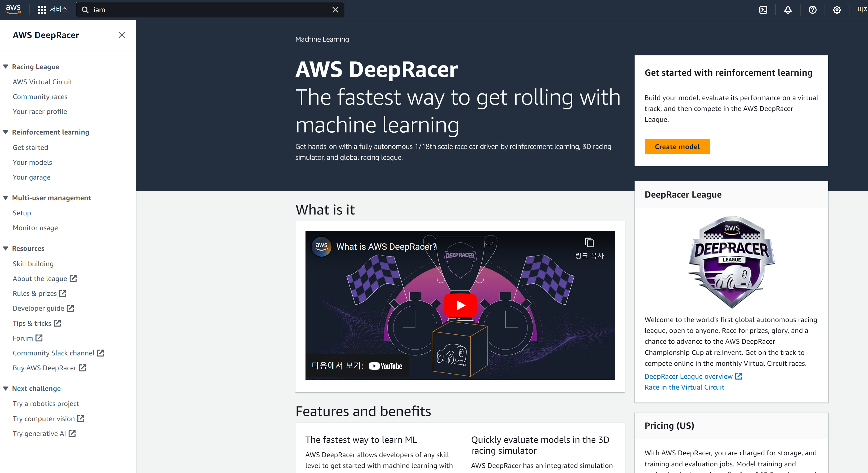The width and height of the screenshot is (868, 473).
Task: Open Community races in the sidebar
Action: pos(40,97)
